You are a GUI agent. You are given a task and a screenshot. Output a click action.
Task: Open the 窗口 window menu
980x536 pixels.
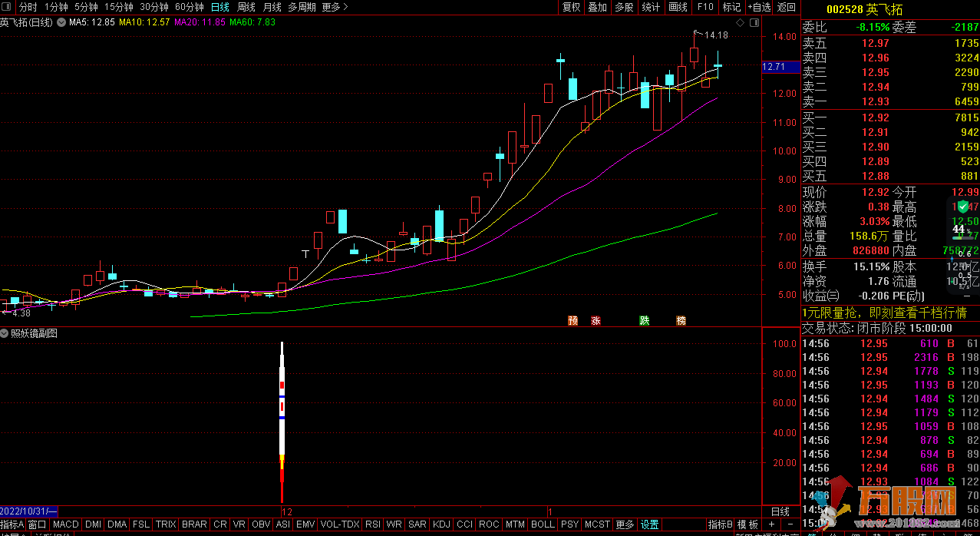point(38,524)
